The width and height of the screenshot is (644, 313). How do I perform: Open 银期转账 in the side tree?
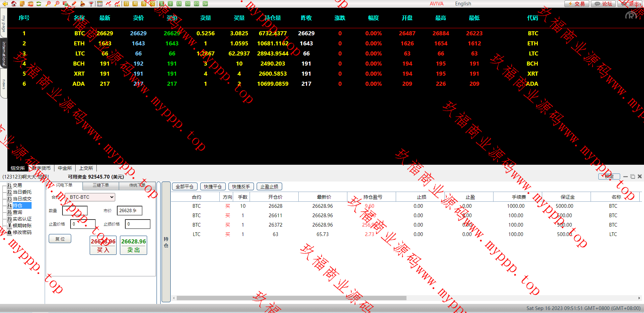tap(22, 226)
